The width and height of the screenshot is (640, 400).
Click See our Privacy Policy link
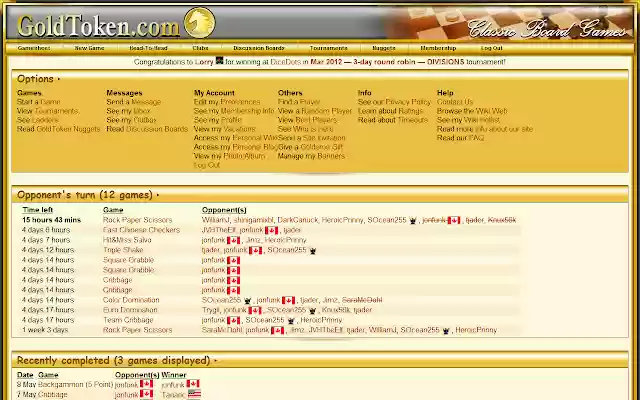point(394,102)
